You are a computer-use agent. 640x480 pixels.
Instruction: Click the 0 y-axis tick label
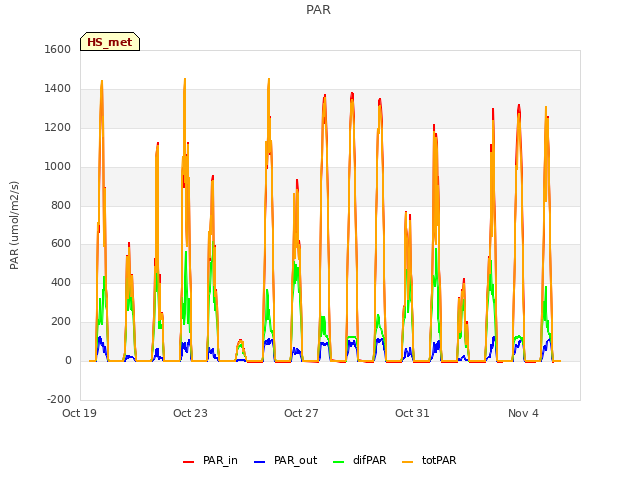tap(69, 360)
